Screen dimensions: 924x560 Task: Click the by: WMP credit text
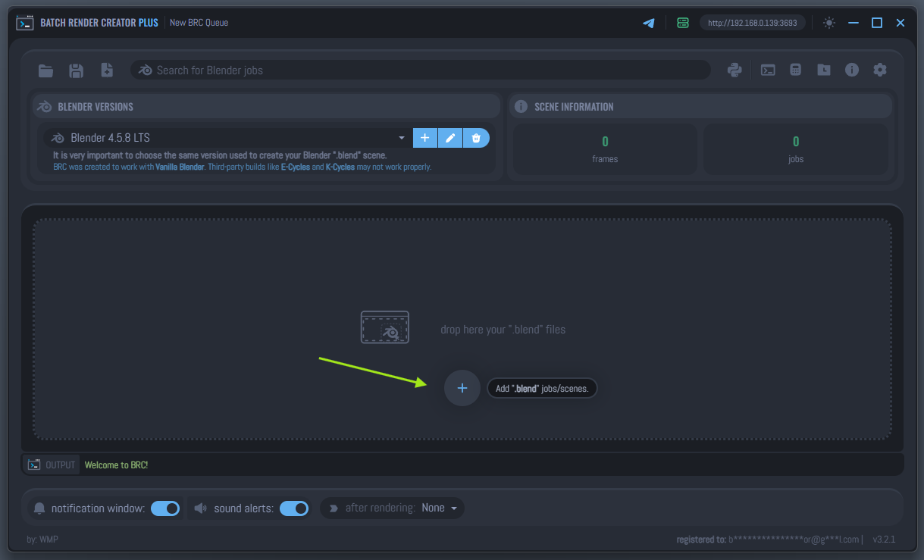(42, 540)
